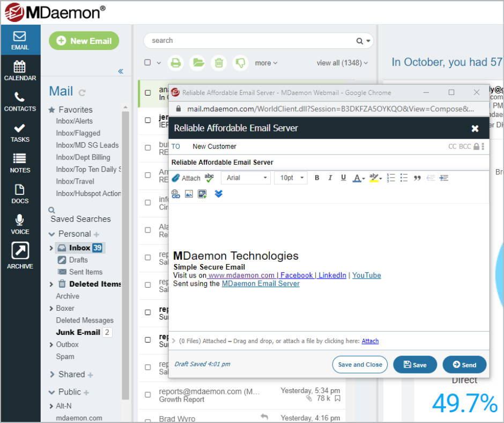Print messages using the printer icon

click(x=175, y=63)
